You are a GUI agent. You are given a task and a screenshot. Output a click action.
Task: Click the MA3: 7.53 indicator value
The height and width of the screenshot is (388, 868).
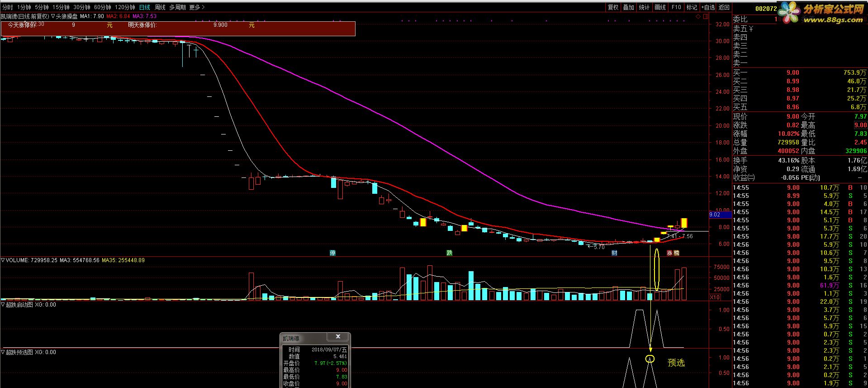coord(144,16)
